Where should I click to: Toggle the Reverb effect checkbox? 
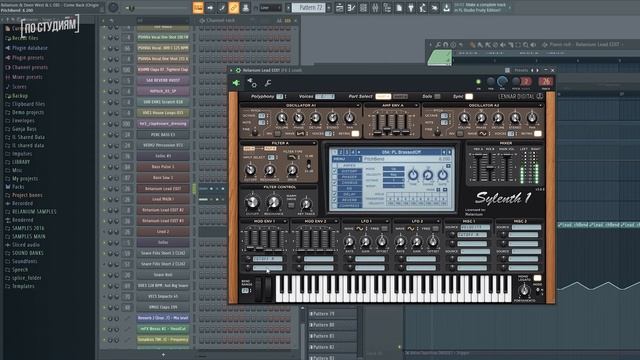pos(335,200)
